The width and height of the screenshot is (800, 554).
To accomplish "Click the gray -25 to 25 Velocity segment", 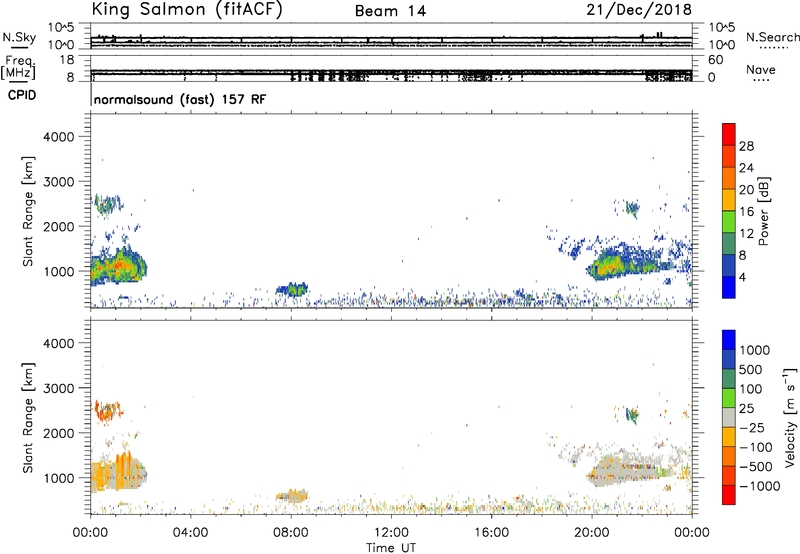I will pos(729,417).
